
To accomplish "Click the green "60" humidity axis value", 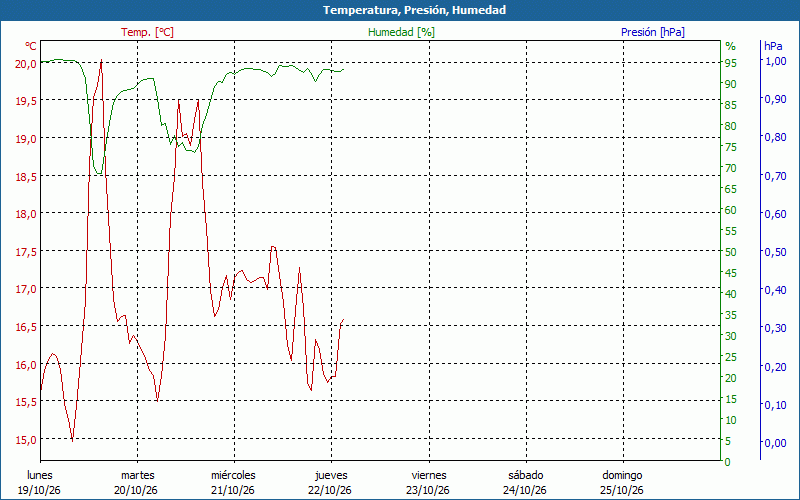I will (731, 210).
